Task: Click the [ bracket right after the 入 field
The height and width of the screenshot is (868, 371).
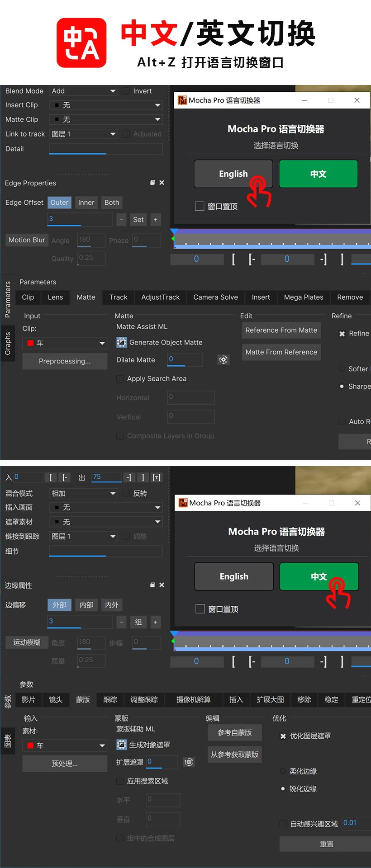Action: coord(51,477)
